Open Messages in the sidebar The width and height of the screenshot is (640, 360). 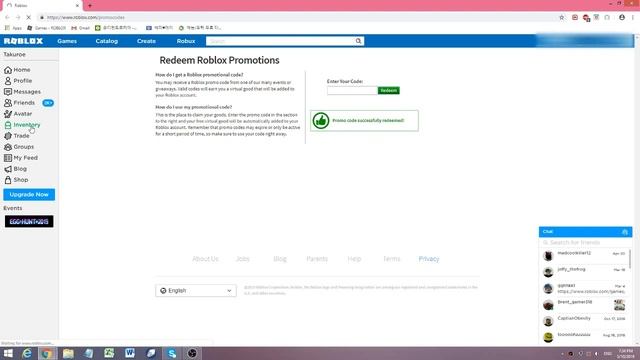(x=22, y=92)
